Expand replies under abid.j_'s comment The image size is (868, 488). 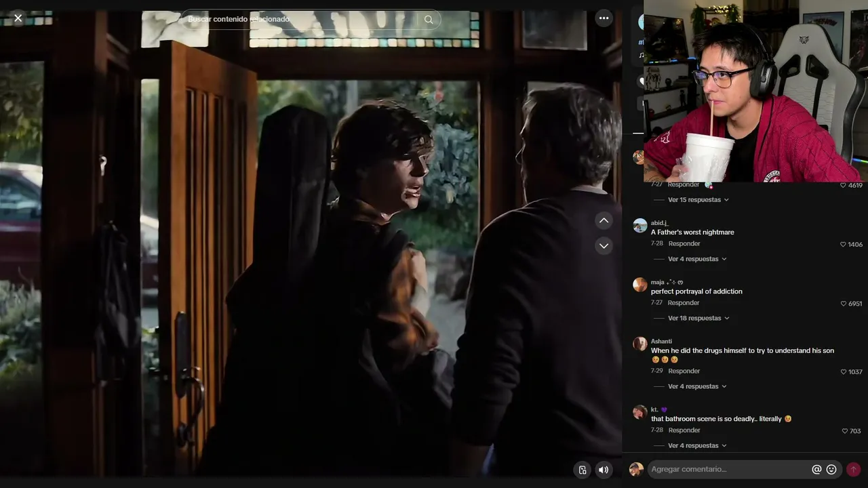click(697, 259)
